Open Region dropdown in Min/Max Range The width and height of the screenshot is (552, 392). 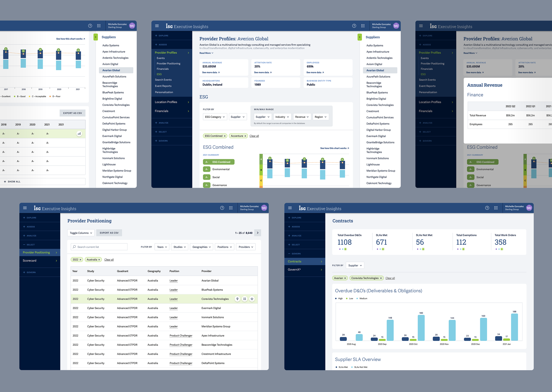pyautogui.click(x=321, y=117)
